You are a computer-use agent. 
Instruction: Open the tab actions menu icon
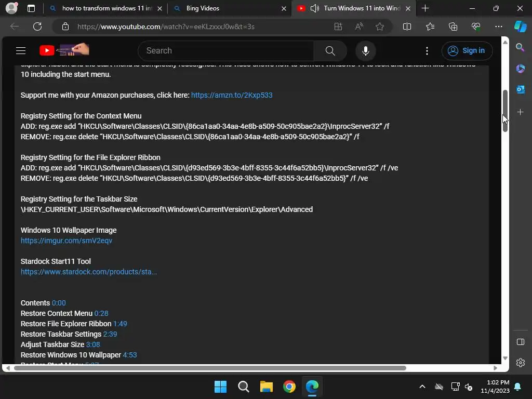pyautogui.click(x=31, y=8)
